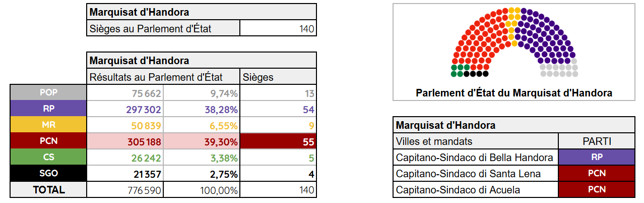Screen dimensions: 644x203
Task: Click the PCN votes cell 305 188
Action: point(125,141)
